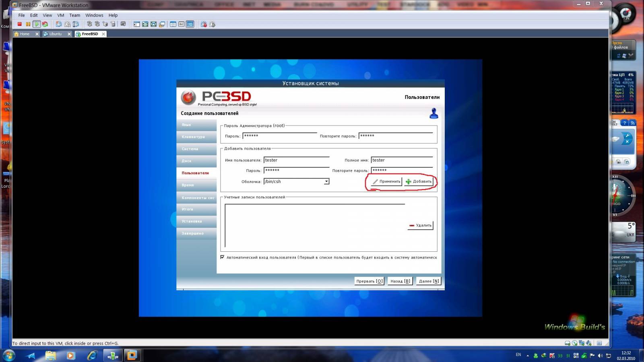Select the Время installer step
Screen dimensions: 644x362
click(x=196, y=185)
